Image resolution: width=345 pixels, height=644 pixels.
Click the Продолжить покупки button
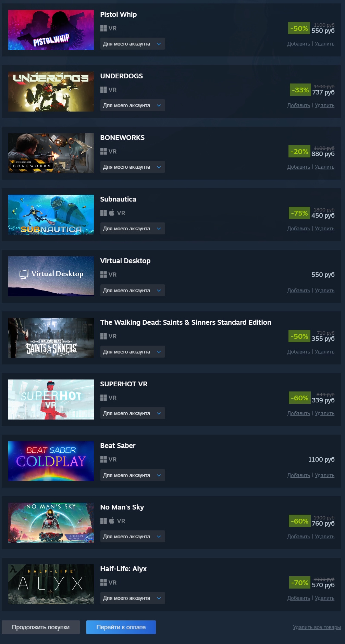tap(41, 627)
